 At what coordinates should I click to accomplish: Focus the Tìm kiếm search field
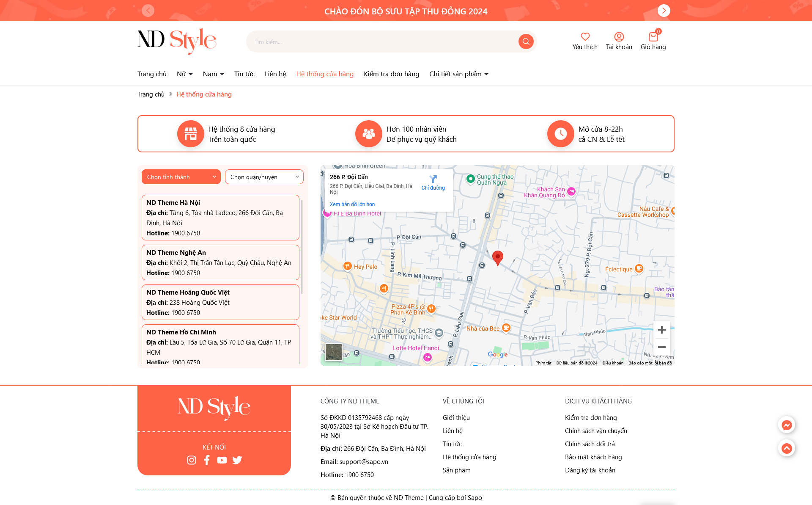pos(383,42)
